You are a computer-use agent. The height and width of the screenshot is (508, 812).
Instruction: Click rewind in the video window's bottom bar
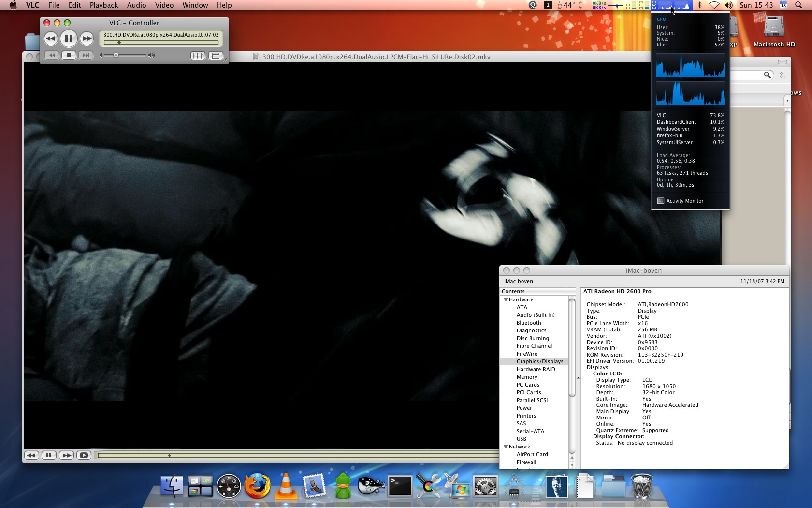coord(31,455)
